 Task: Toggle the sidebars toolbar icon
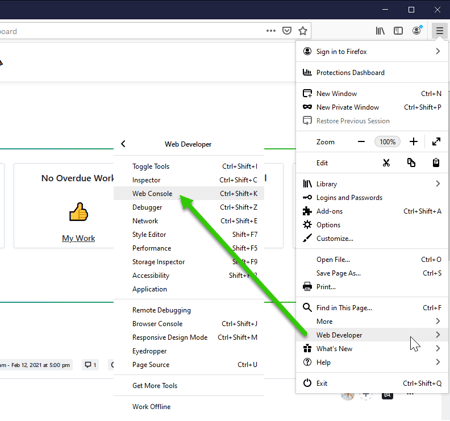(x=398, y=31)
